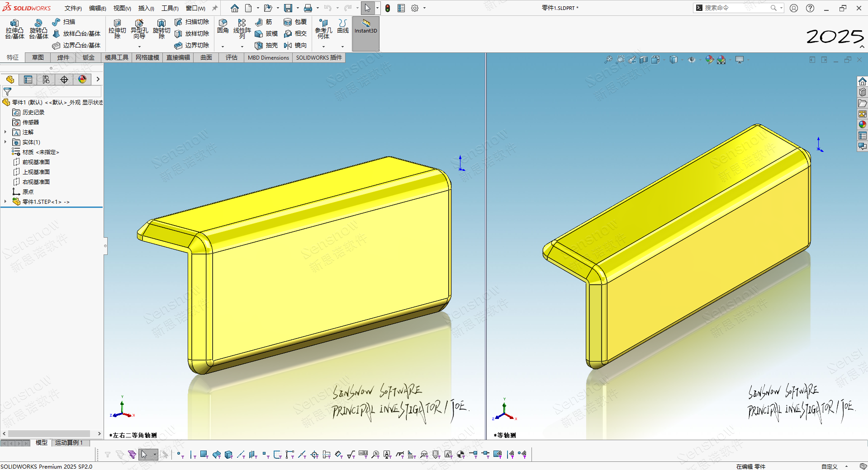Click the Save icon in the top toolbar
Viewport: 868px width, 470px height.
pyautogui.click(x=288, y=8)
